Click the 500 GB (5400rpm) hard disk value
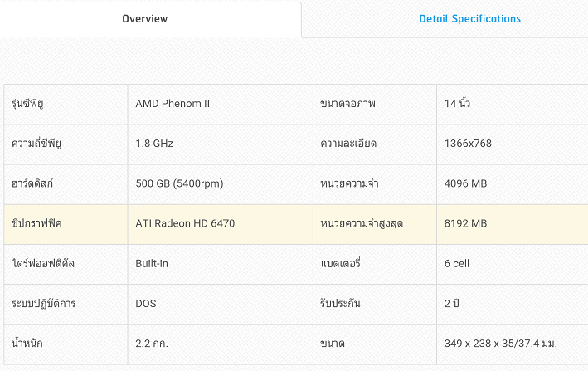Image resolution: width=588 pixels, height=371 pixels. coord(179,183)
